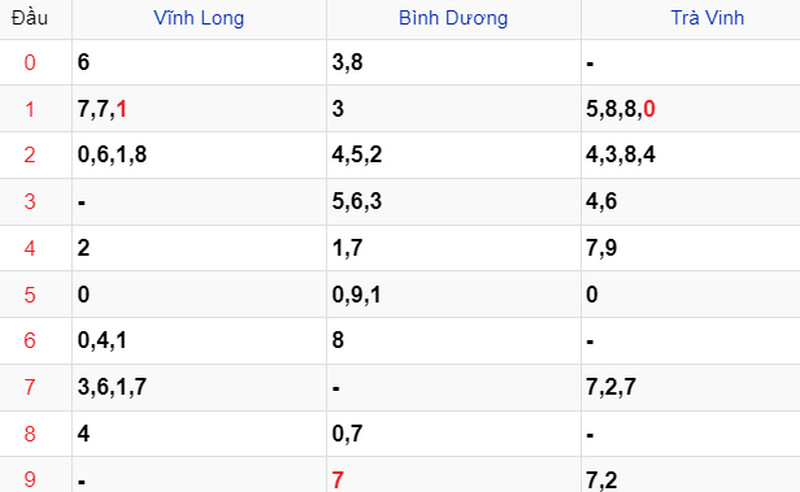Select Trà Vinh cell showing 4,3,8,4
800x492 pixels.
pyautogui.click(x=621, y=155)
